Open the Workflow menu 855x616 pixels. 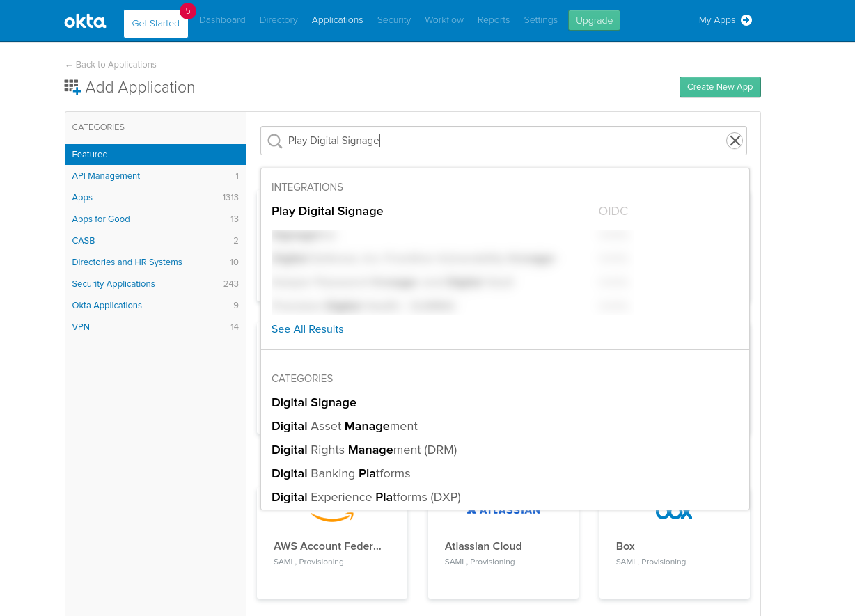444,20
